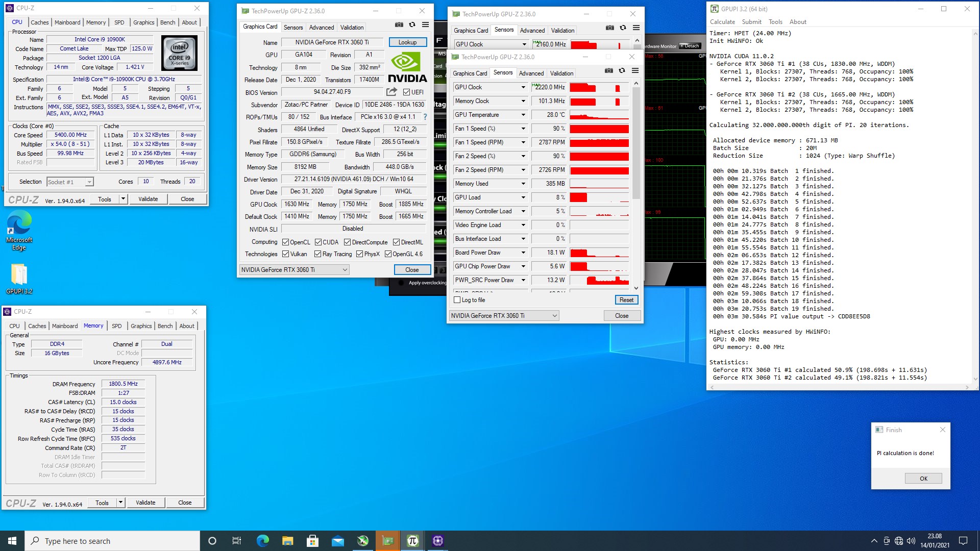Expand the GPU Load sensor dropdown
The image size is (980, 551).
pyautogui.click(x=523, y=197)
